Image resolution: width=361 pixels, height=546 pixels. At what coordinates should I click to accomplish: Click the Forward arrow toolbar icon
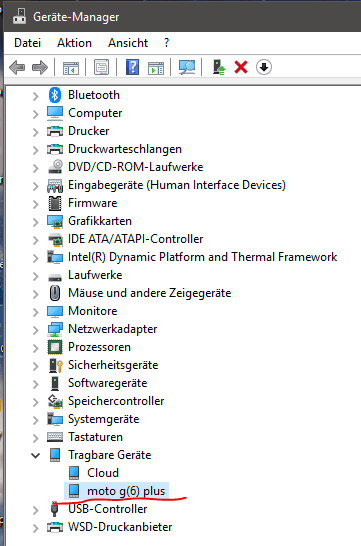pyautogui.click(x=40, y=67)
